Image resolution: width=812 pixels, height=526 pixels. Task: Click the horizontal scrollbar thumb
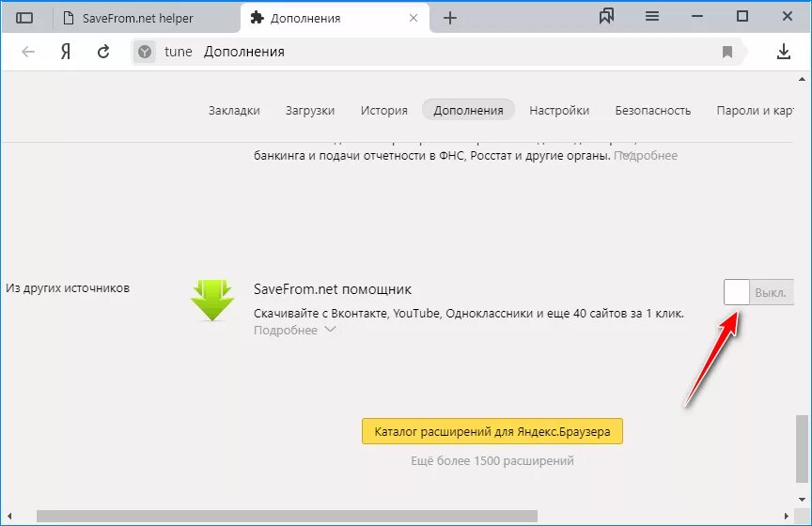pos(287,517)
